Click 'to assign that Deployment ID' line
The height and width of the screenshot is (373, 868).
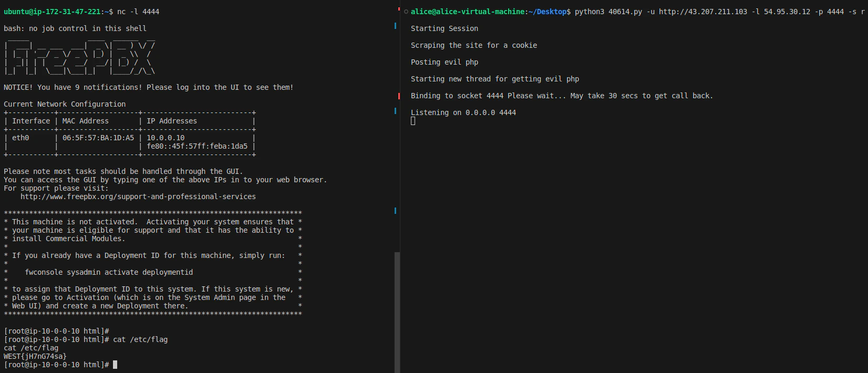[x=153, y=289]
